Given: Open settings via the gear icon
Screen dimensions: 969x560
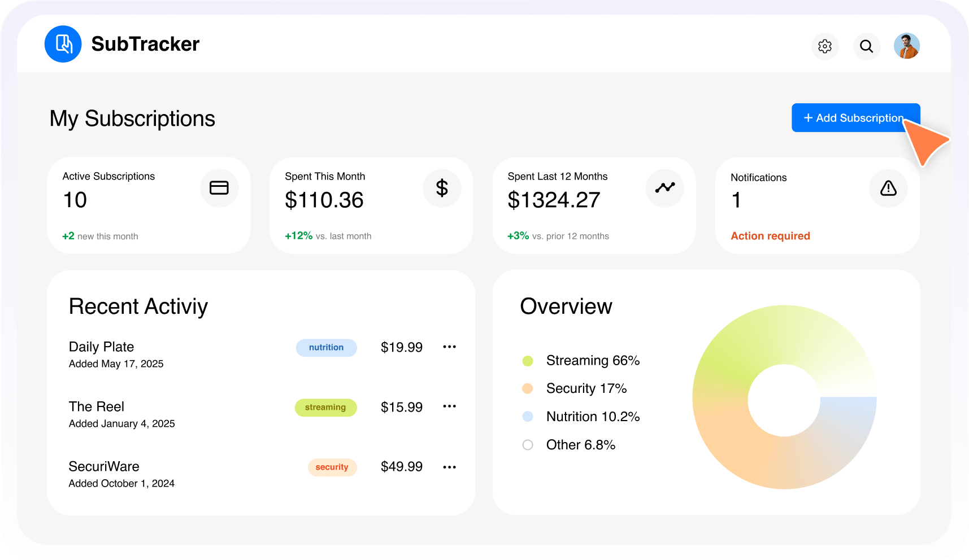Looking at the screenshot, I should pos(825,46).
